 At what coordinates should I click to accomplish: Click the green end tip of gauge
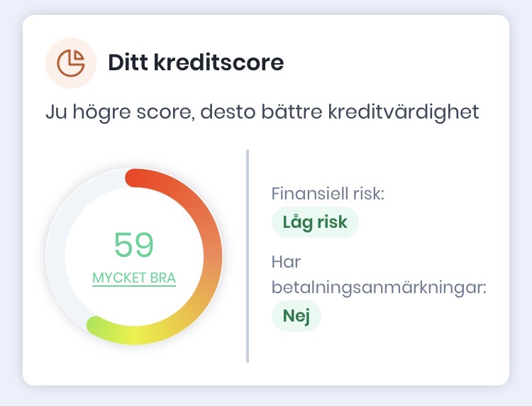click(94, 326)
